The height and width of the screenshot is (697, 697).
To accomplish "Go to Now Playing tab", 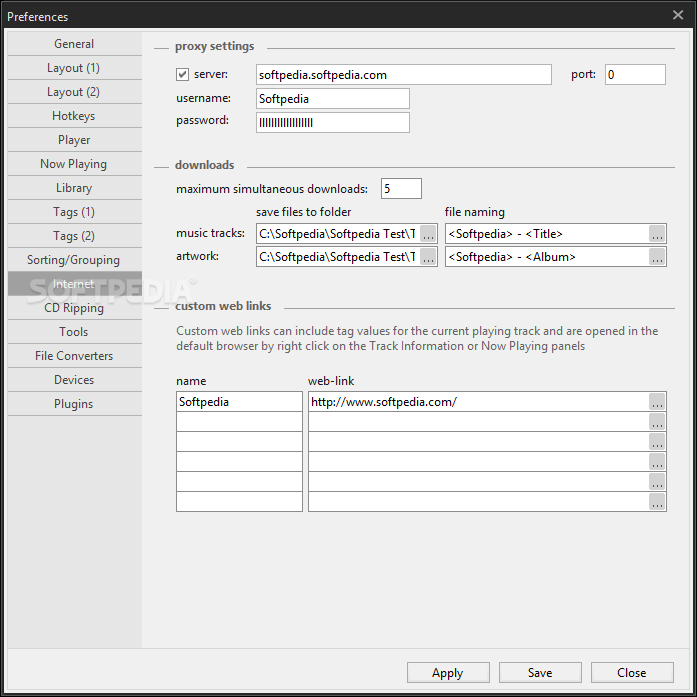I will tap(75, 164).
